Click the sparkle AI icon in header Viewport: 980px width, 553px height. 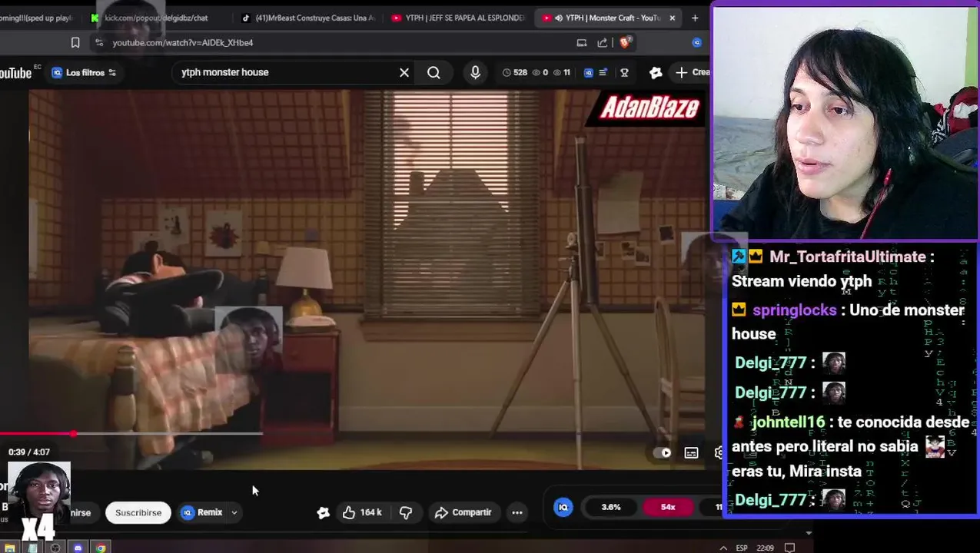pyautogui.click(x=656, y=72)
